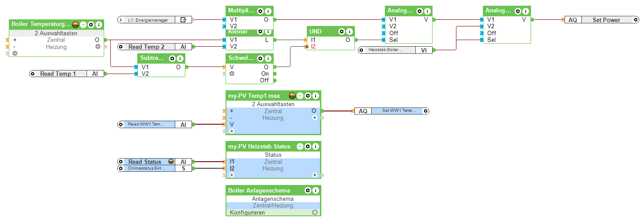The height and width of the screenshot is (222, 644).
Task: Click info icon on Schwel... block
Action: click(x=268, y=58)
